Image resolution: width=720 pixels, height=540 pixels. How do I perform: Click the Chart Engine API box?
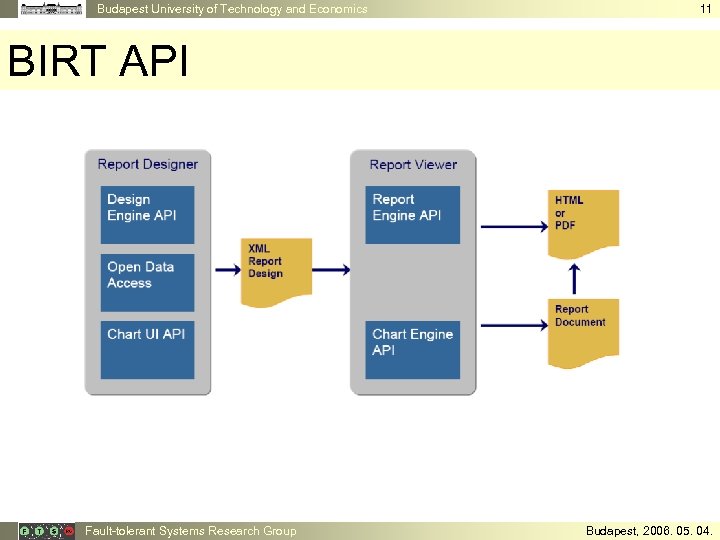pos(412,350)
